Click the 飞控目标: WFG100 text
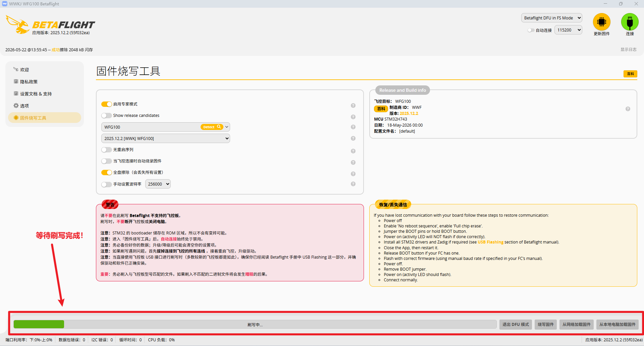 392,101
